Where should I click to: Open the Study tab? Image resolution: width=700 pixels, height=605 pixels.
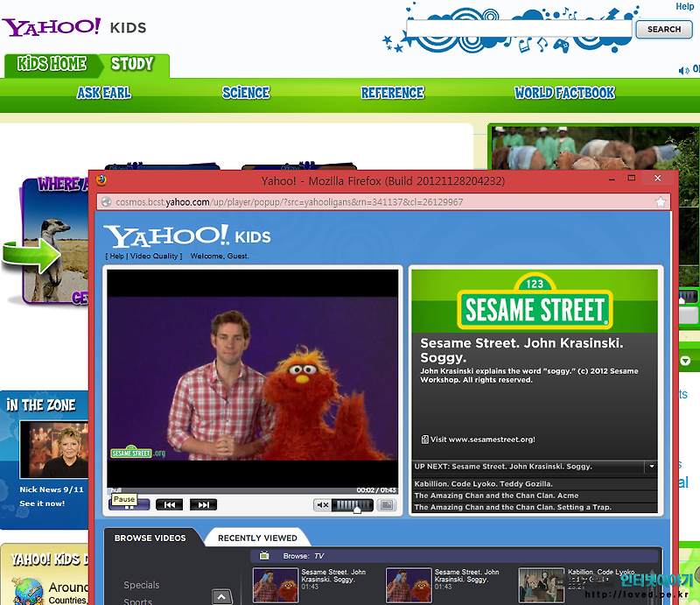(x=133, y=64)
